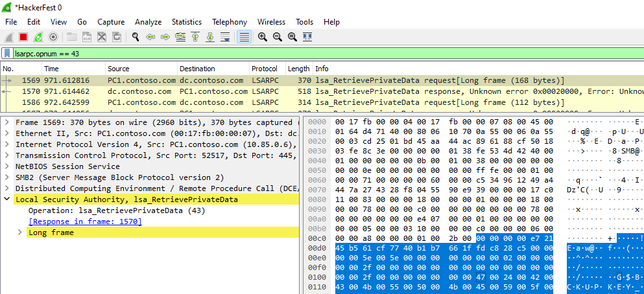Image resolution: width=644 pixels, height=294 pixels.
Task: Click hex offset 00c0 row label
Action: pyautogui.click(x=316, y=238)
